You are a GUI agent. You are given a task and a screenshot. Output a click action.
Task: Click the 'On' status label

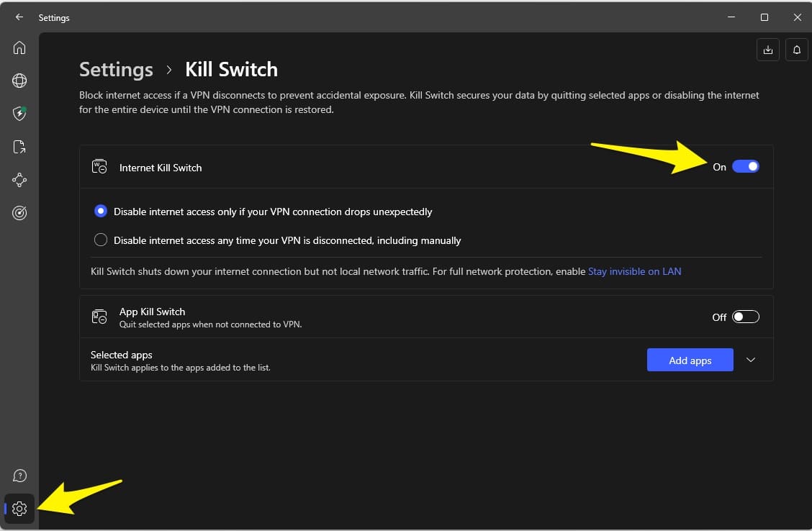719,167
